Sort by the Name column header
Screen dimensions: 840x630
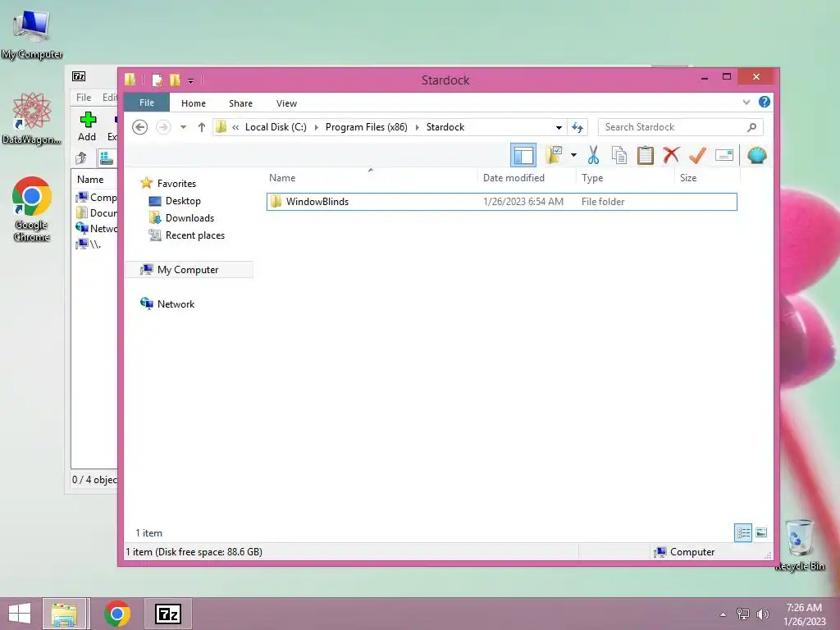[282, 178]
